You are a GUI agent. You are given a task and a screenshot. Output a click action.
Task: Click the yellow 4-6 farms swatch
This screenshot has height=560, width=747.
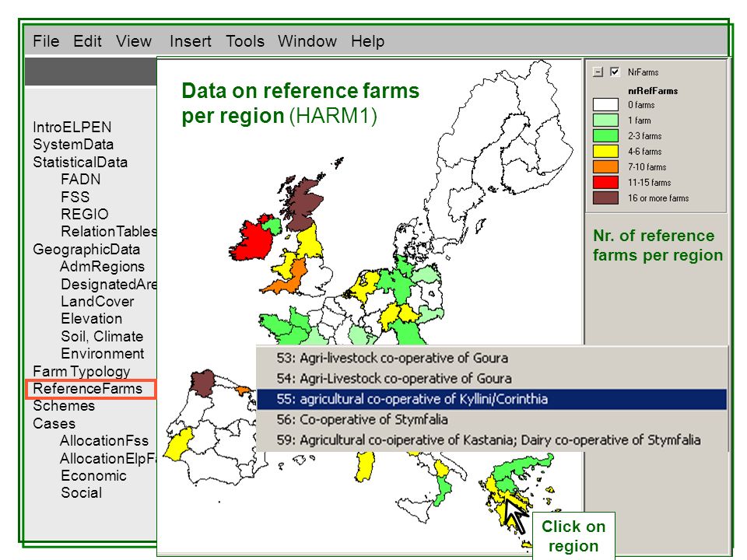[605, 152]
